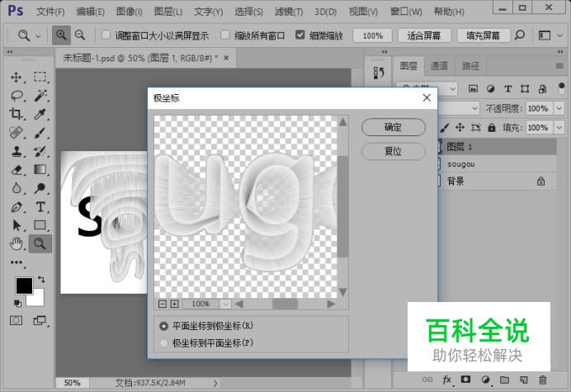Create a new layer group folder
Viewport: 571px width, 392px height.
pos(504,380)
